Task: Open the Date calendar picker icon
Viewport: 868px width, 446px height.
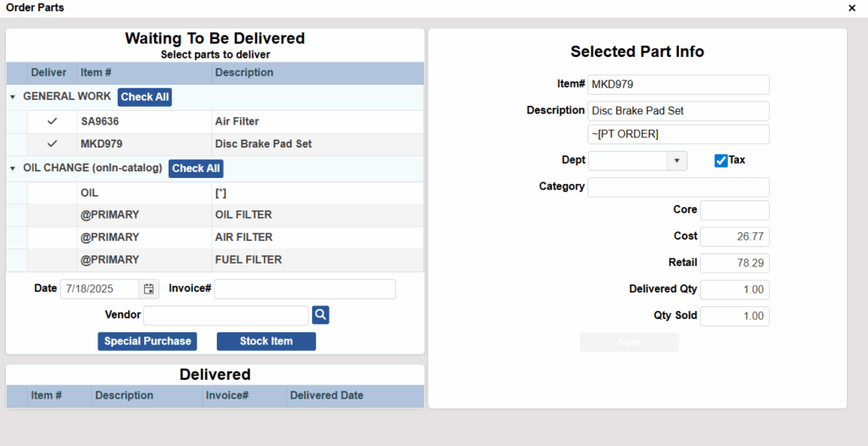Action: (x=148, y=289)
